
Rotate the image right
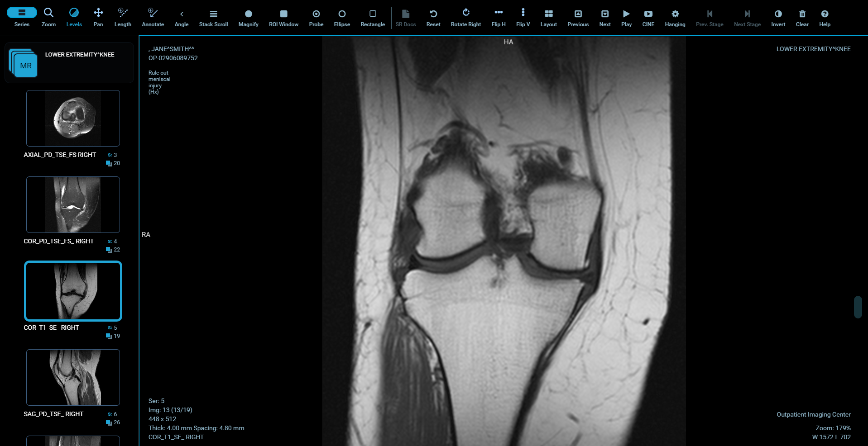click(x=466, y=17)
